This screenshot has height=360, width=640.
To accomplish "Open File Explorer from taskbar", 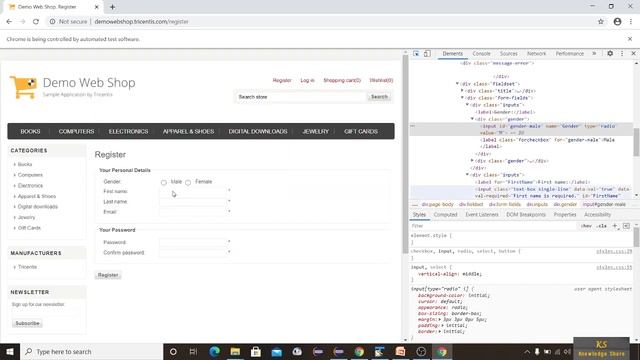I will 235,351.
